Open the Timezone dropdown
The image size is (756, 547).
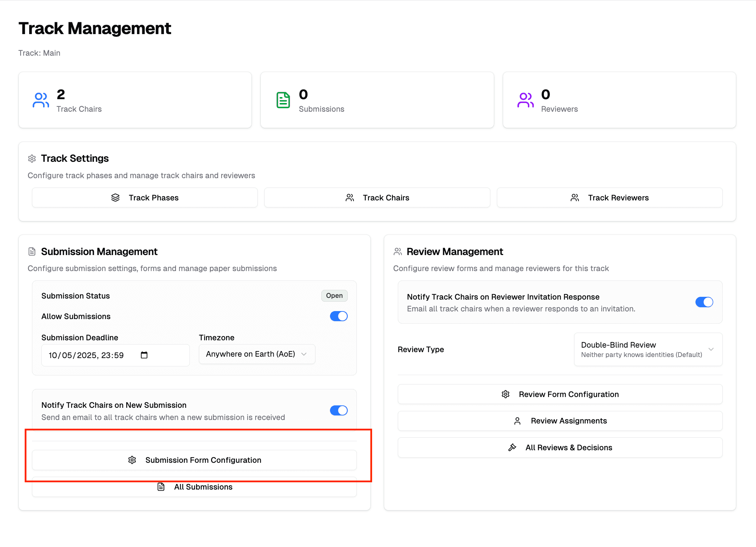[257, 354]
